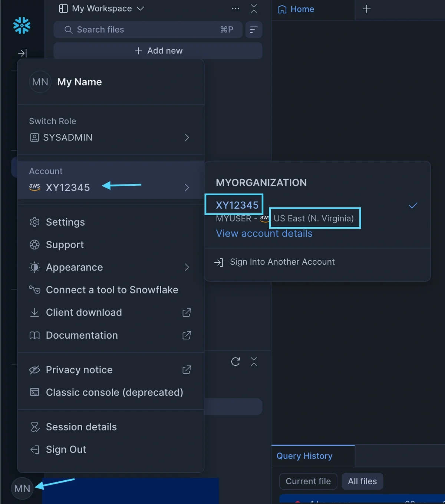Switch to the Query History tab
The height and width of the screenshot is (504, 445).
(x=304, y=456)
